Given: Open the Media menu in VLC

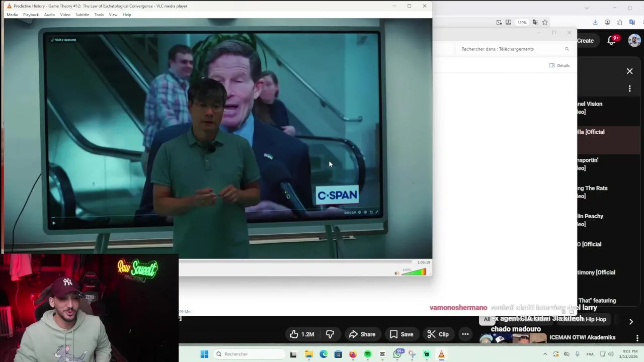Looking at the screenshot, I should point(12,15).
